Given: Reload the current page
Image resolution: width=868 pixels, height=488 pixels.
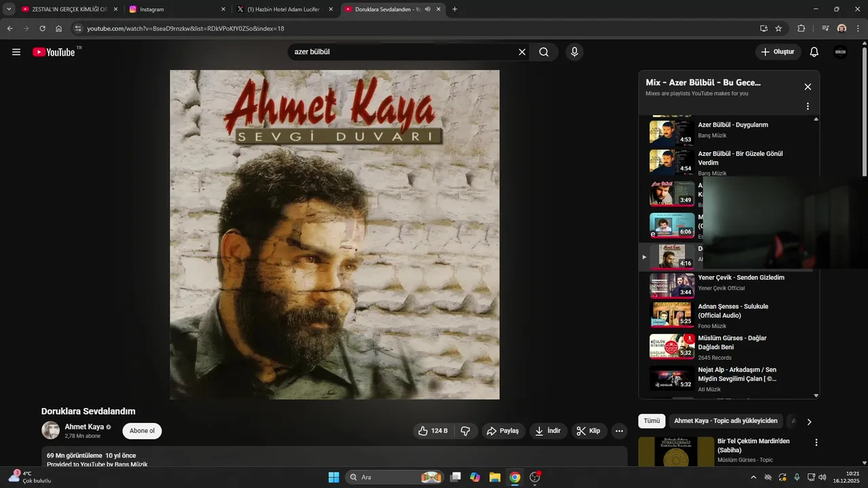Looking at the screenshot, I should [42, 28].
